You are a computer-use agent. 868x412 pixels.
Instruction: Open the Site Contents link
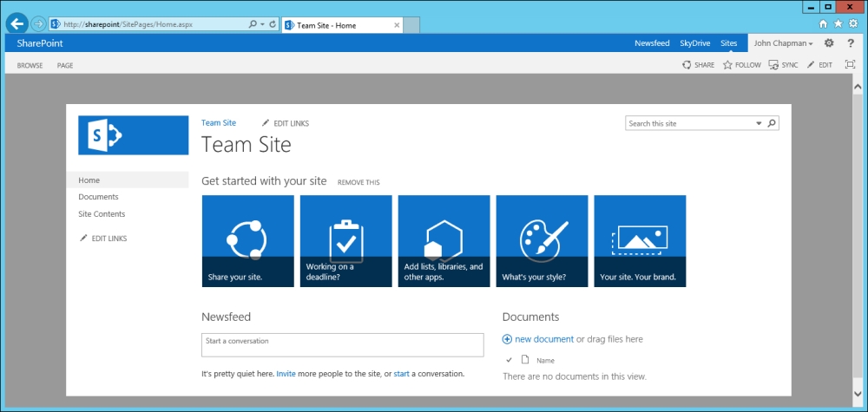pos(102,214)
